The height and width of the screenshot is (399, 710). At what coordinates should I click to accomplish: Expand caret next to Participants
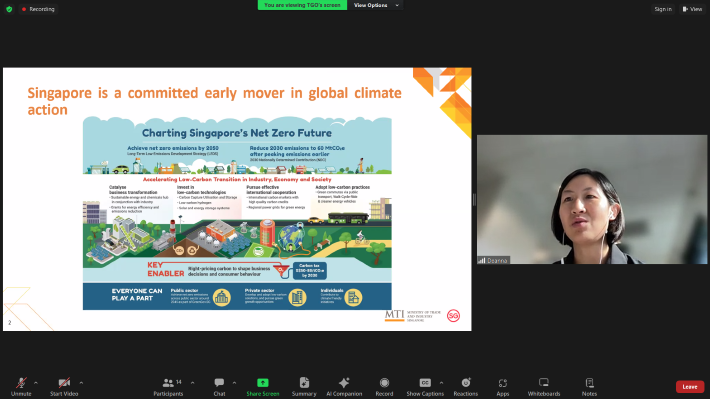192,383
